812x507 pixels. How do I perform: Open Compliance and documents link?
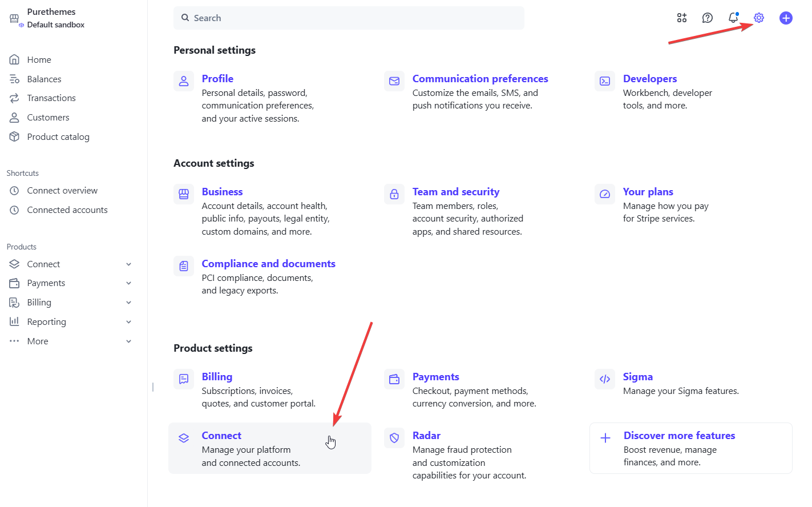click(268, 264)
